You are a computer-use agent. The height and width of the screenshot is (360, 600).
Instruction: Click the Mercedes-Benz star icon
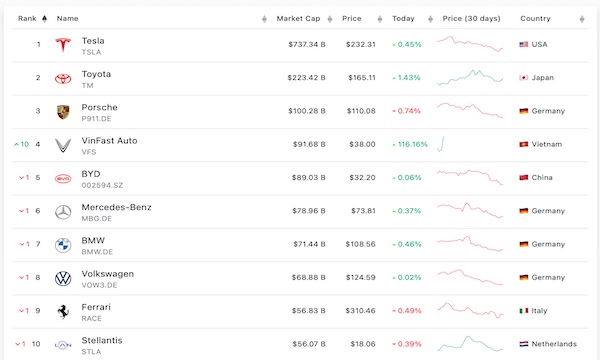63,212
